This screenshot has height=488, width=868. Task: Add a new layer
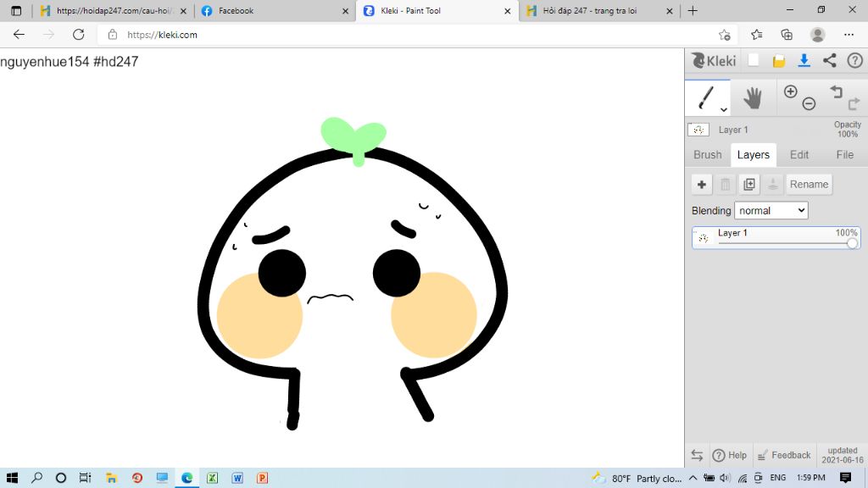701,184
